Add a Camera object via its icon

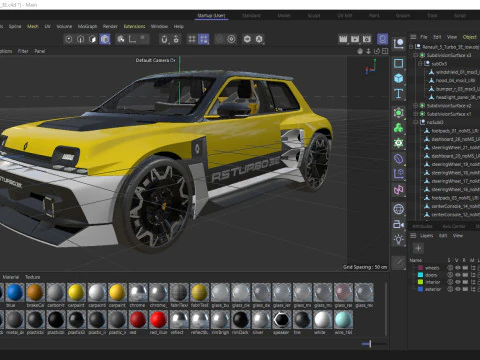398,224
